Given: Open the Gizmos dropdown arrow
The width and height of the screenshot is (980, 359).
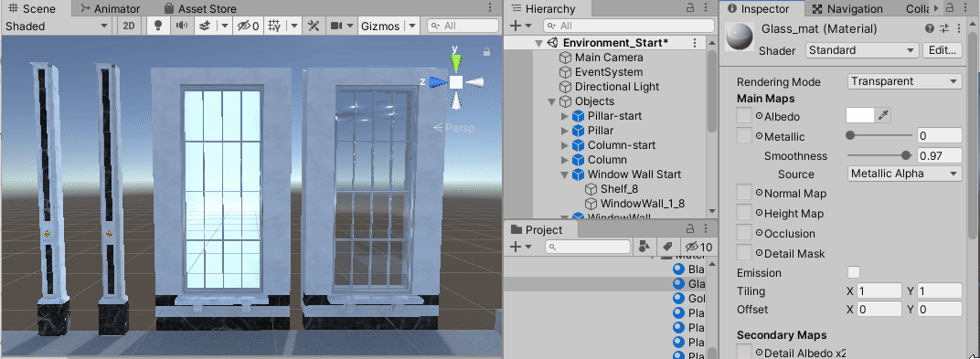Looking at the screenshot, I should (x=412, y=26).
